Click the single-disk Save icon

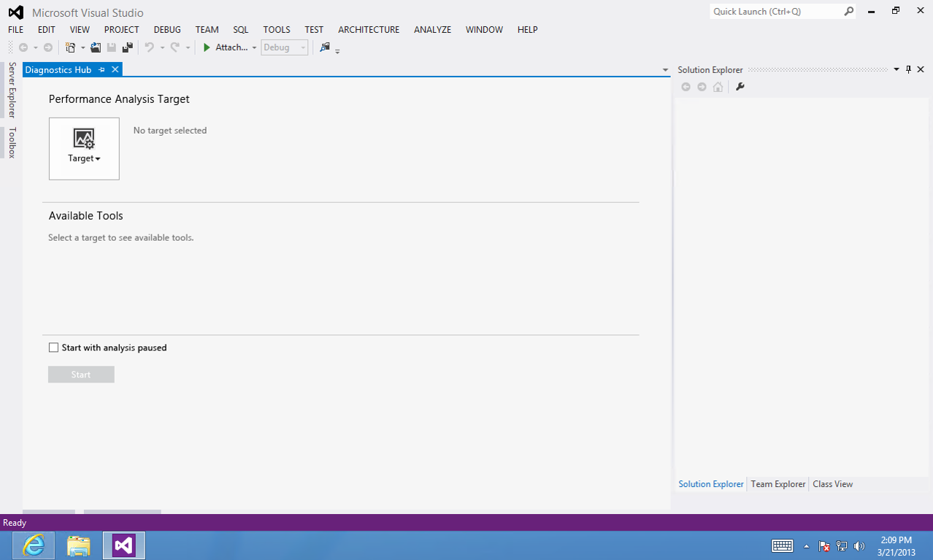pos(112,47)
